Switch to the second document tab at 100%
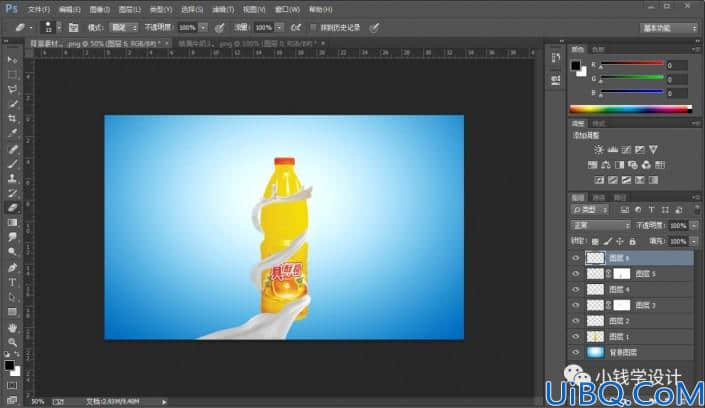Screen dimensions: 705x408 246,44
